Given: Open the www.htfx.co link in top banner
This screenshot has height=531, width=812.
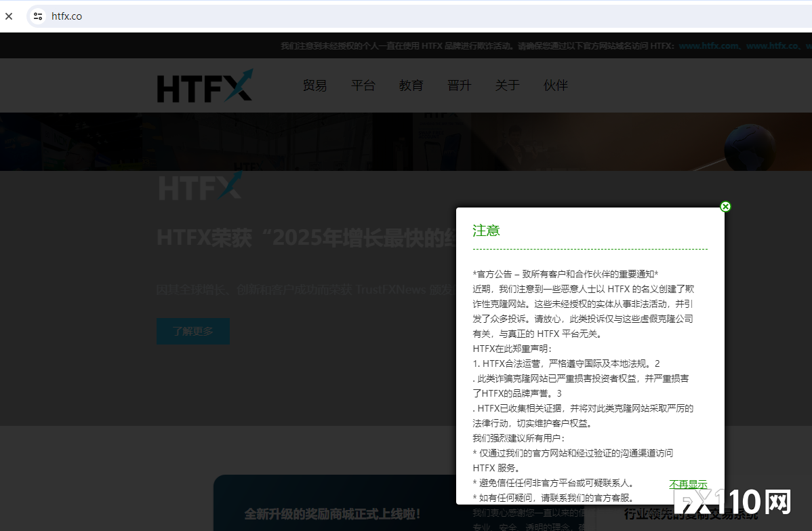Looking at the screenshot, I should (x=771, y=46).
